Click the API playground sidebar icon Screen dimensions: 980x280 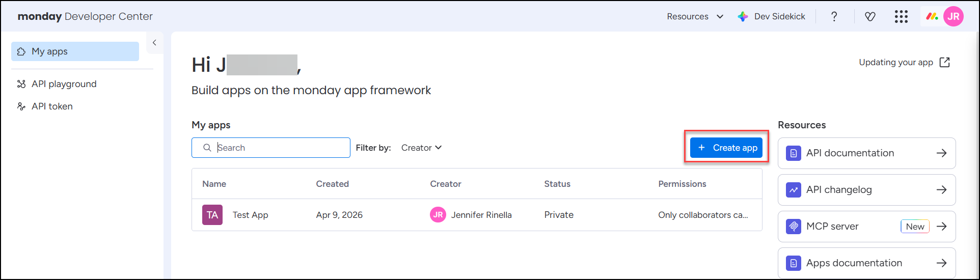21,84
